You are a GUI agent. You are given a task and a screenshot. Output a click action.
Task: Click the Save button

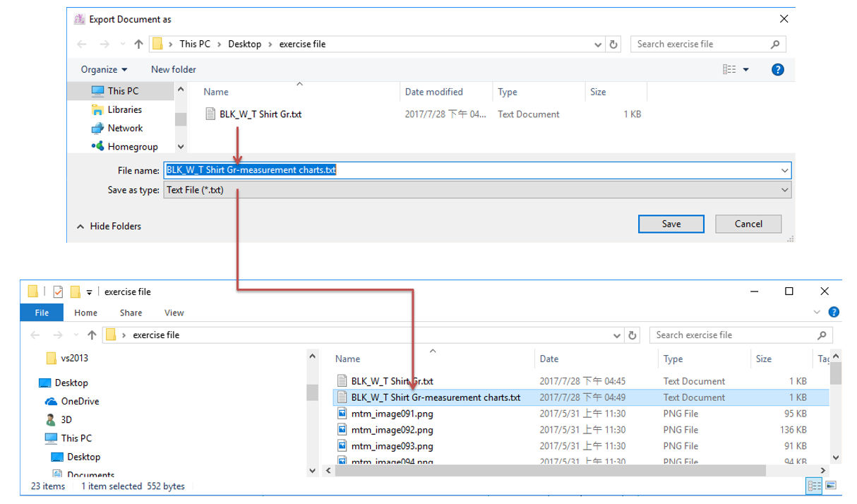tap(671, 224)
